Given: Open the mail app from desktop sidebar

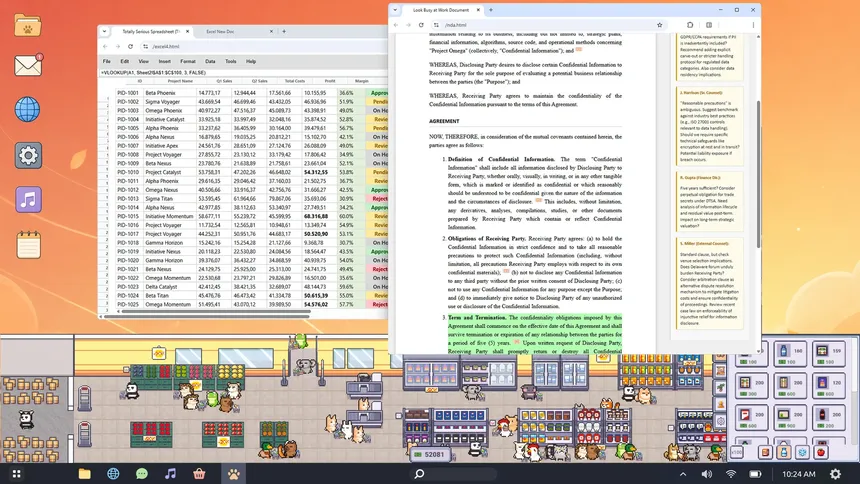Looking at the screenshot, I should tap(28, 67).
